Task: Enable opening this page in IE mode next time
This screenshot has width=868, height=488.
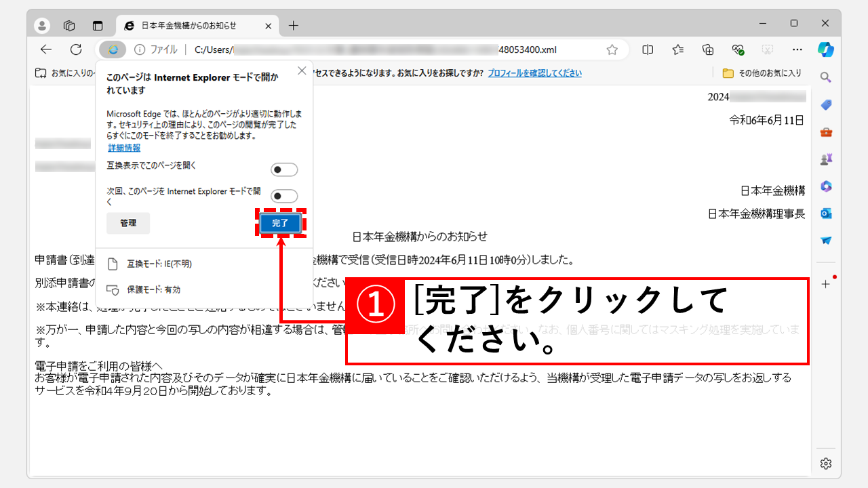Action: coord(283,196)
